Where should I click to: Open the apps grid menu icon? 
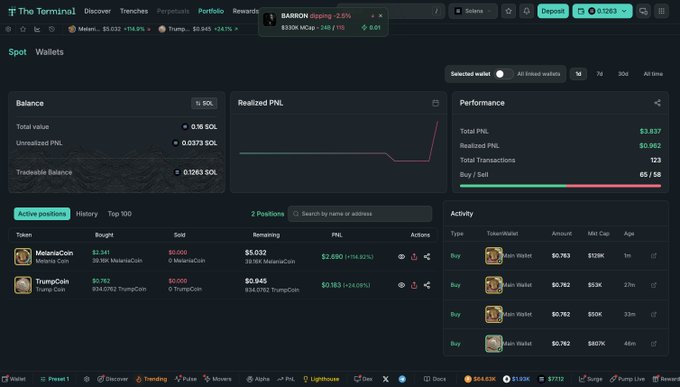pyautogui.click(x=661, y=11)
